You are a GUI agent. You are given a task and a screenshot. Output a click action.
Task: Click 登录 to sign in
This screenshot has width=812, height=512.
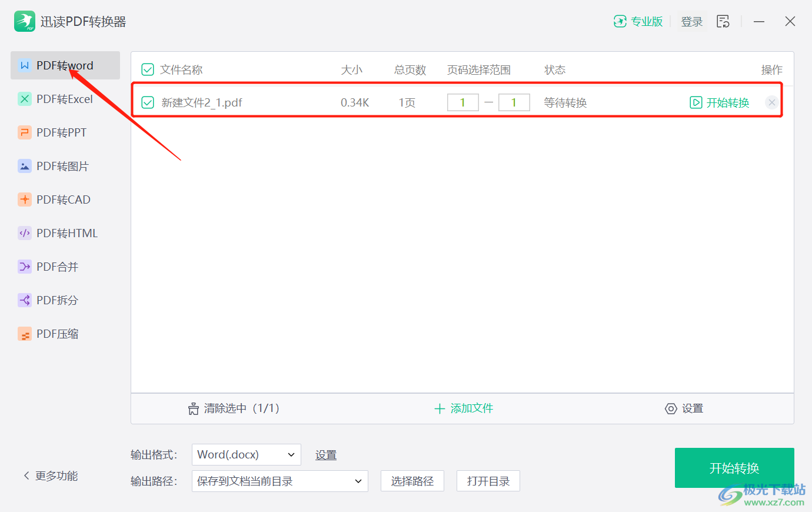click(692, 22)
